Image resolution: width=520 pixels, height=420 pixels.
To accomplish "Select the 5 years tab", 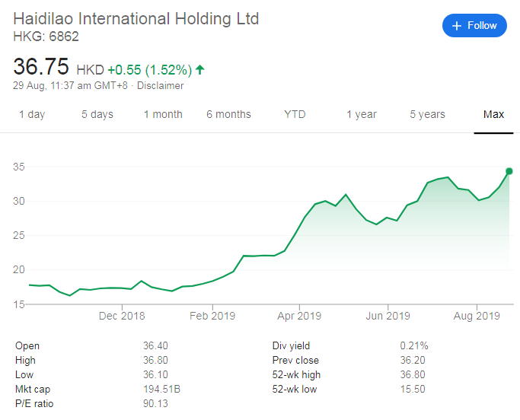I will coord(427,114).
